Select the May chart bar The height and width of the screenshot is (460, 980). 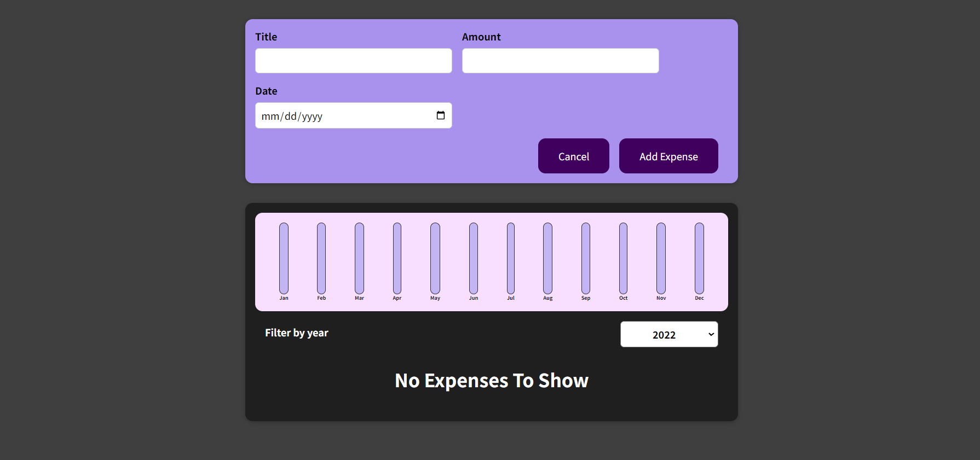point(435,258)
